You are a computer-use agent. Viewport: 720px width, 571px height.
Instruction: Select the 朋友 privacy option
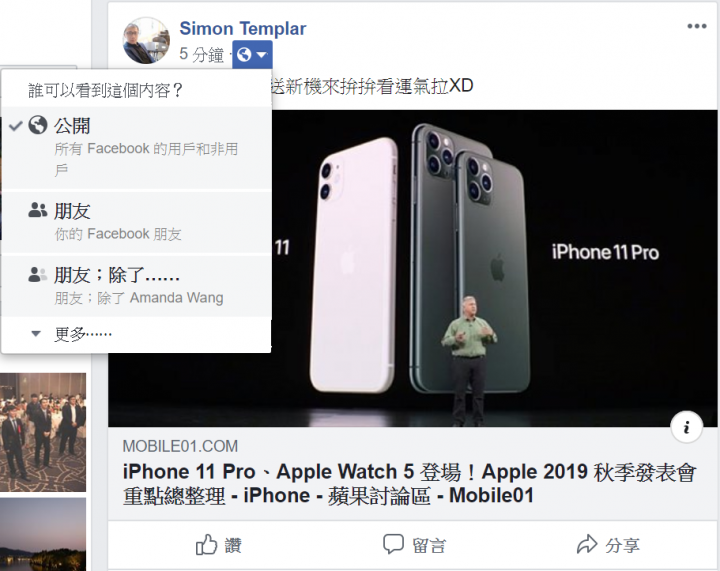136,222
